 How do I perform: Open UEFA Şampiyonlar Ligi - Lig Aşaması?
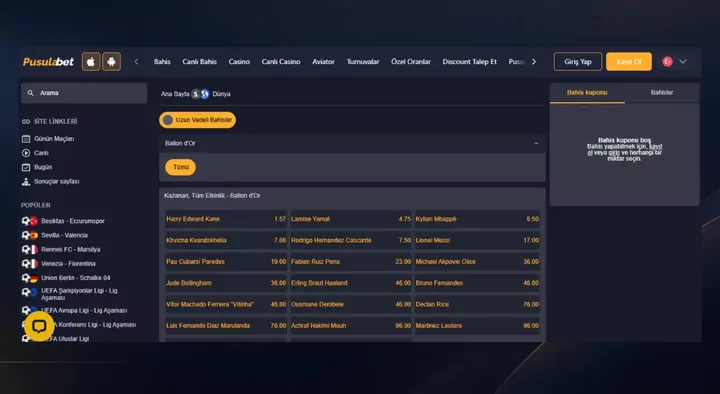(79, 294)
